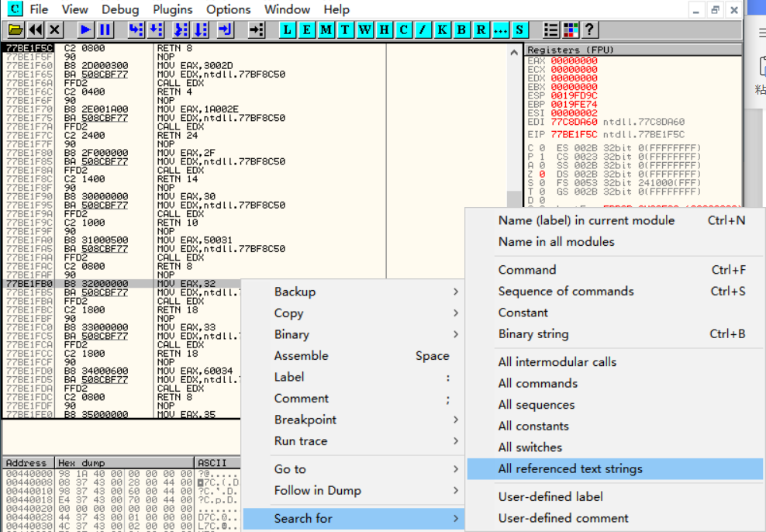
Task: Open a new executable file
Action: pyautogui.click(x=15, y=29)
